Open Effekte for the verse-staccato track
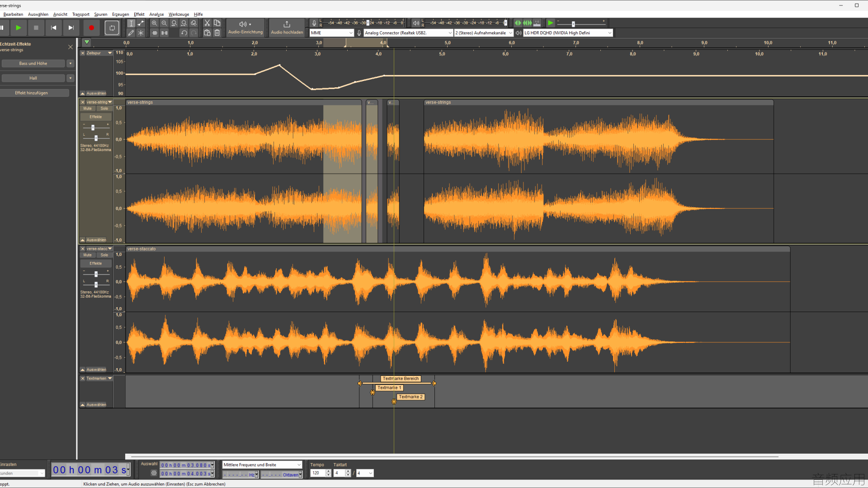868x488 pixels. tap(96, 264)
